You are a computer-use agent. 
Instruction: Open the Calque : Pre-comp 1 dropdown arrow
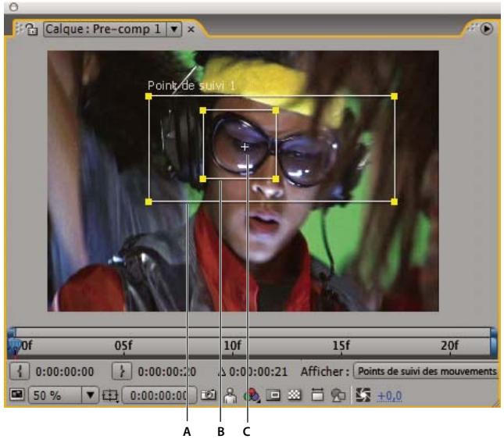pyautogui.click(x=174, y=29)
